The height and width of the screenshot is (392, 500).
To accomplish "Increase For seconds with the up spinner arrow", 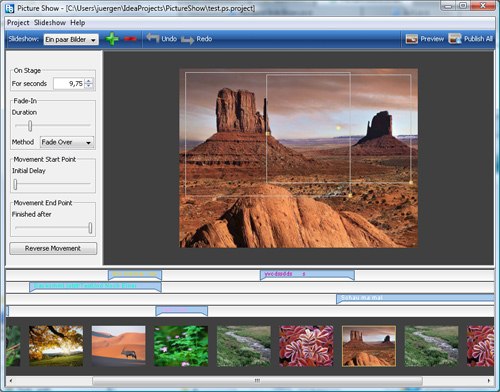I will pyautogui.click(x=89, y=81).
